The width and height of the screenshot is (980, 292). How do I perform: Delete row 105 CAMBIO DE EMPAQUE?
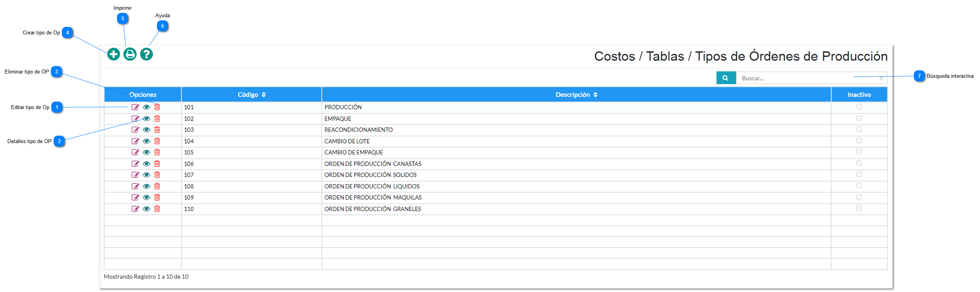tap(157, 152)
